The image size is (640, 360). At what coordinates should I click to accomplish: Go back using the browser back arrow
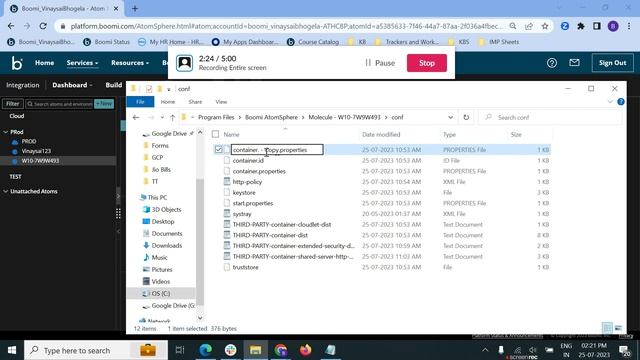pyautogui.click(x=11, y=26)
